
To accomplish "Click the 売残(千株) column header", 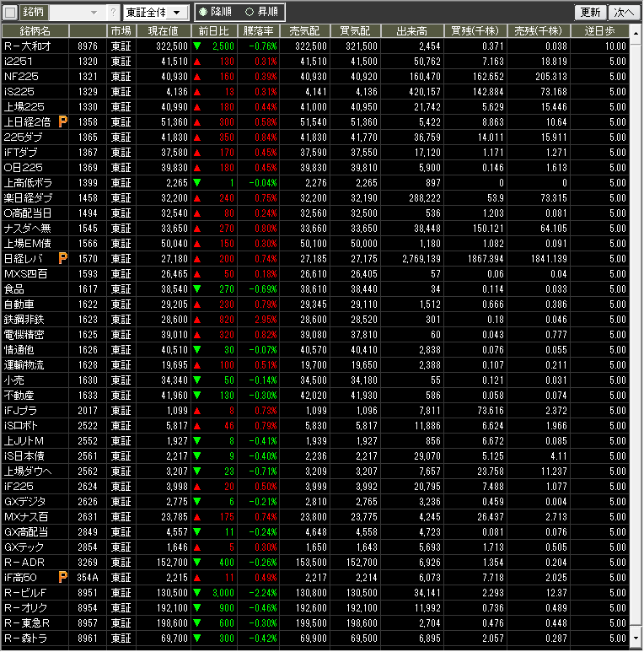I will [x=539, y=31].
